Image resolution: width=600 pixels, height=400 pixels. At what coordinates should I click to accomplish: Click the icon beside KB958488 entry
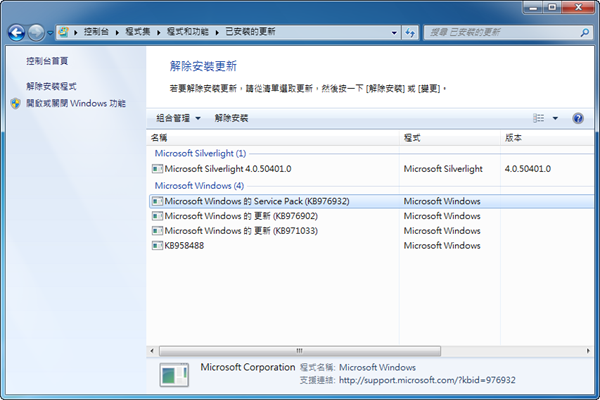click(157, 246)
